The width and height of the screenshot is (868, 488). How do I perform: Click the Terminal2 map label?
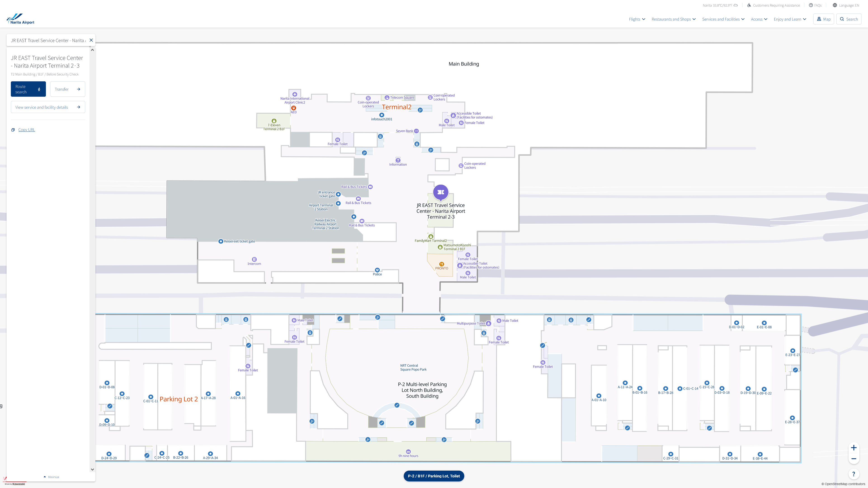pyautogui.click(x=396, y=107)
